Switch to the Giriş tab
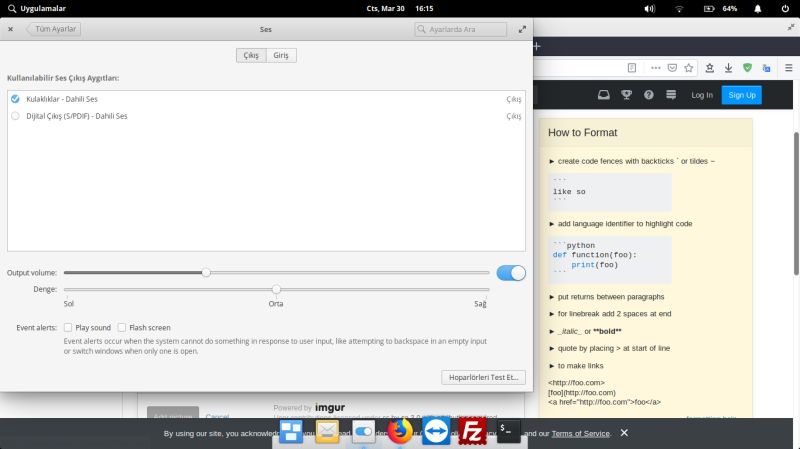The image size is (800, 449). [x=281, y=55]
